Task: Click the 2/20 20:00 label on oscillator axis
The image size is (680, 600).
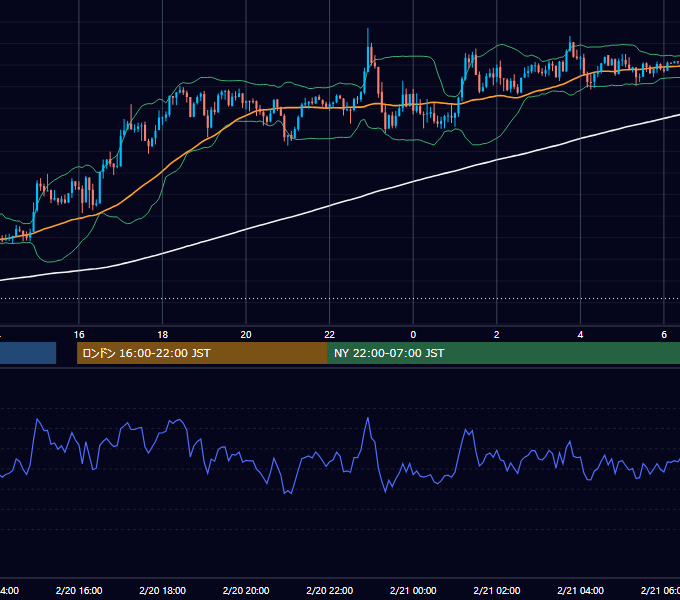Action: click(x=246, y=590)
